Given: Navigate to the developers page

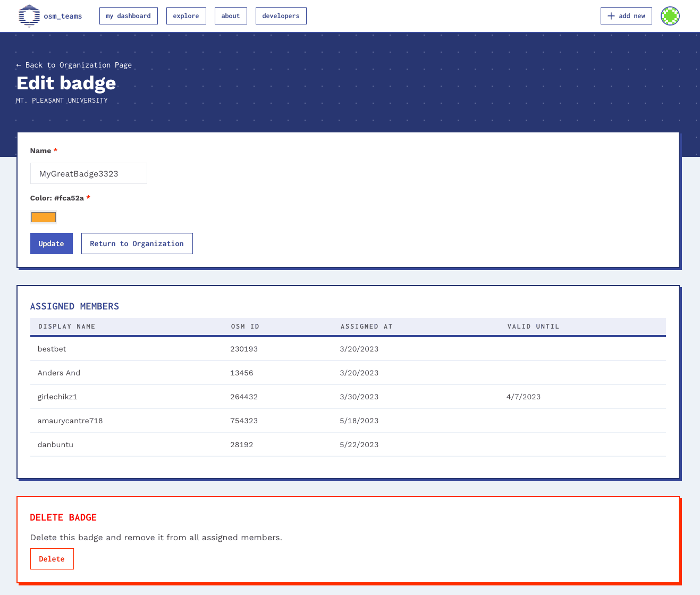Looking at the screenshot, I should pyautogui.click(x=281, y=16).
